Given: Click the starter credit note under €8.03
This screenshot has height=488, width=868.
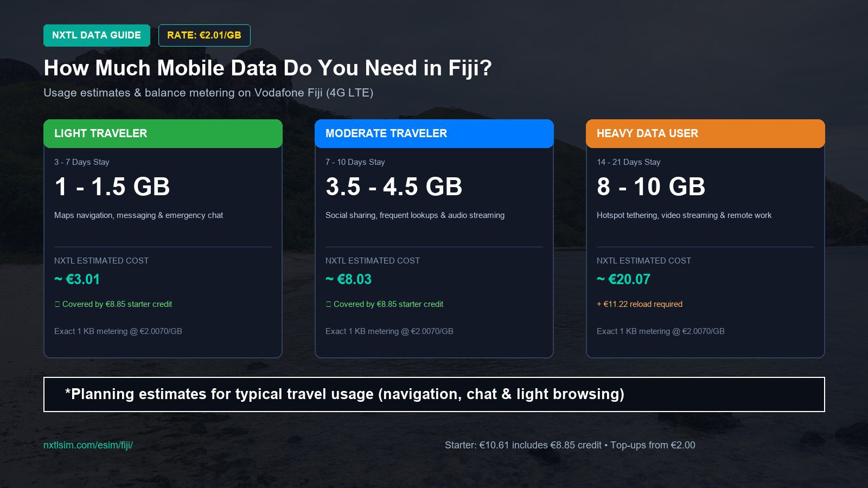Looking at the screenshot, I should pyautogui.click(x=385, y=304).
